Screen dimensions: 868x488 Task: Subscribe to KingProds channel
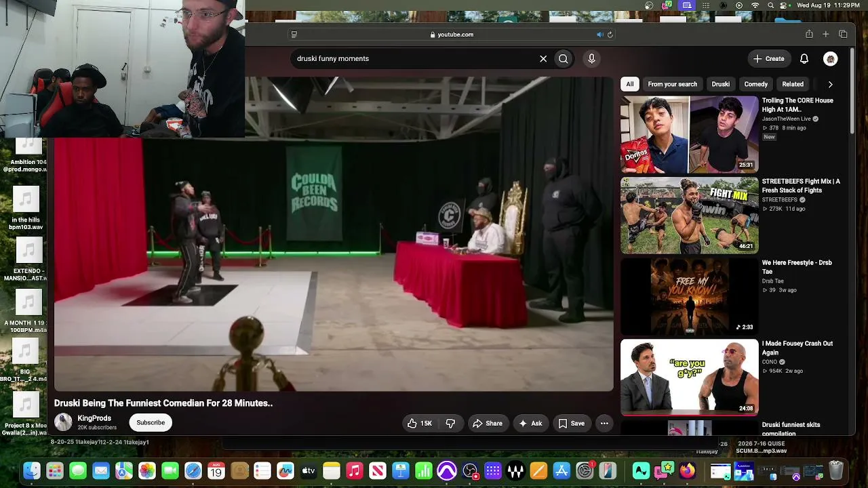click(x=151, y=423)
